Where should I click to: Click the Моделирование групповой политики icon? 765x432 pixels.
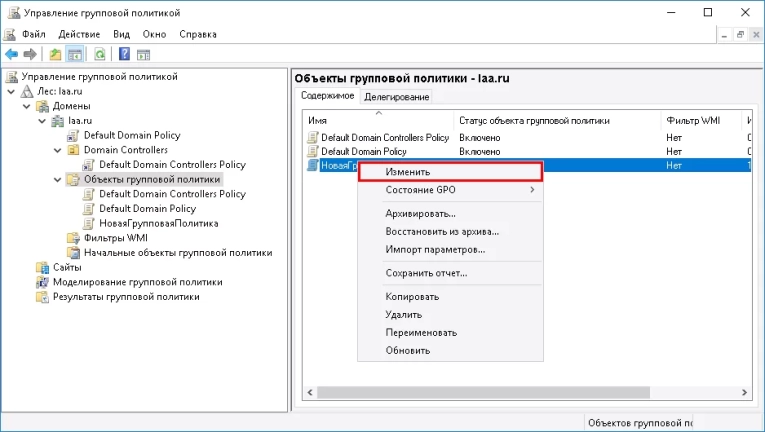tap(42, 282)
